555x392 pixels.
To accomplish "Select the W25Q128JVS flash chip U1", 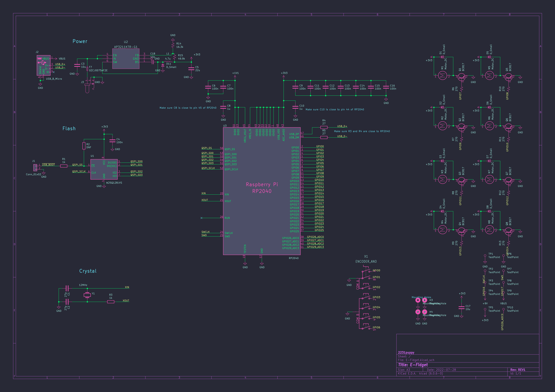I will 104,169.
